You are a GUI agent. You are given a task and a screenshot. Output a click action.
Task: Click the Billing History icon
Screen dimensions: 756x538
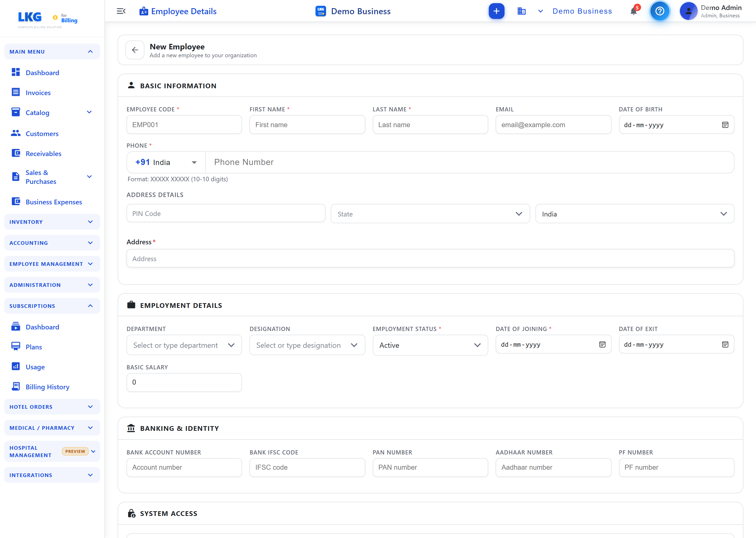point(15,386)
